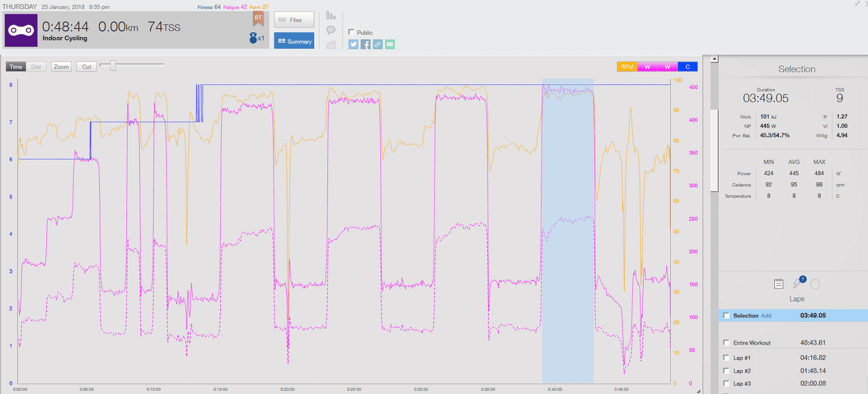Share workout via Facebook icon

point(366,45)
